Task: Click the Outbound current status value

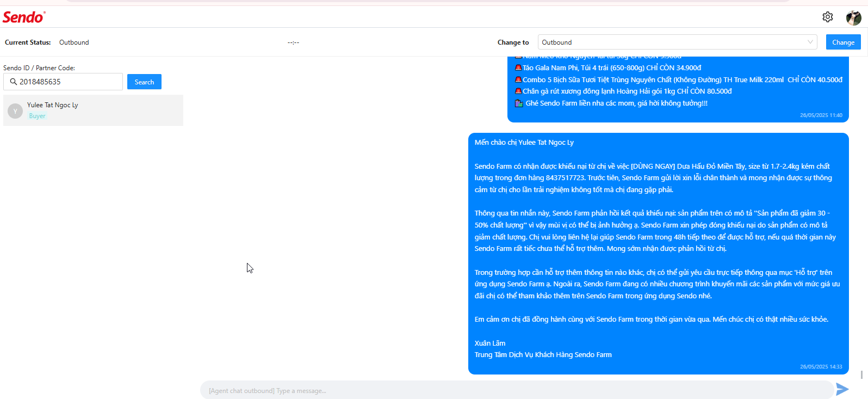Action: (74, 42)
